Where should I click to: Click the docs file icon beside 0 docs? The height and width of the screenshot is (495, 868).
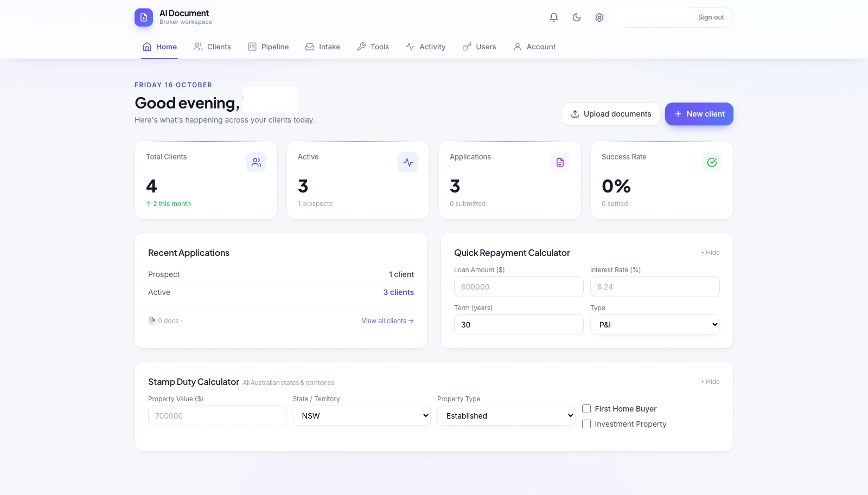[x=152, y=321]
